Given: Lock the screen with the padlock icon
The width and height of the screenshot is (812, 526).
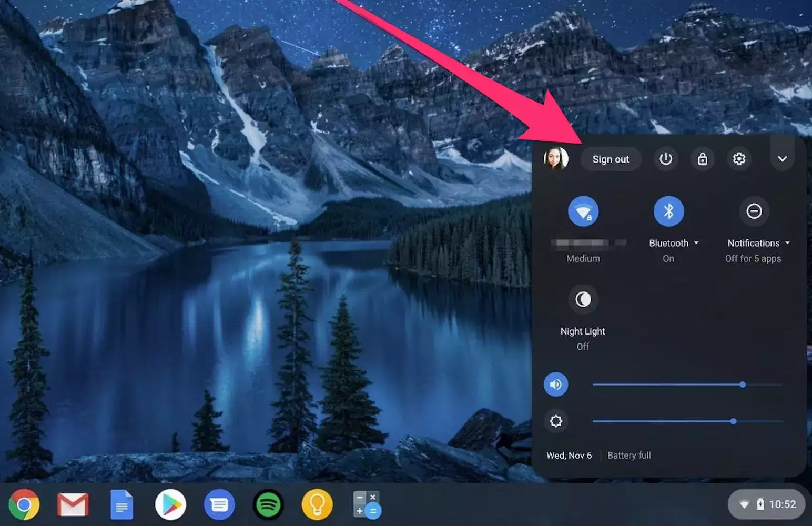Looking at the screenshot, I should pyautogui.click(x=703, y=159).
